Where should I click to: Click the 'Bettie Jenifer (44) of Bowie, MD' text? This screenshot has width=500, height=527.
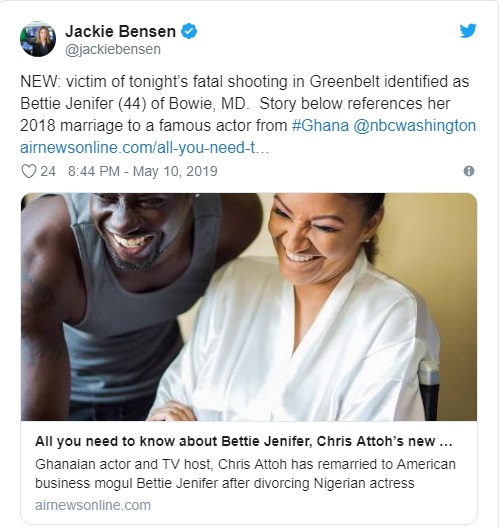[x=134, y=103]
